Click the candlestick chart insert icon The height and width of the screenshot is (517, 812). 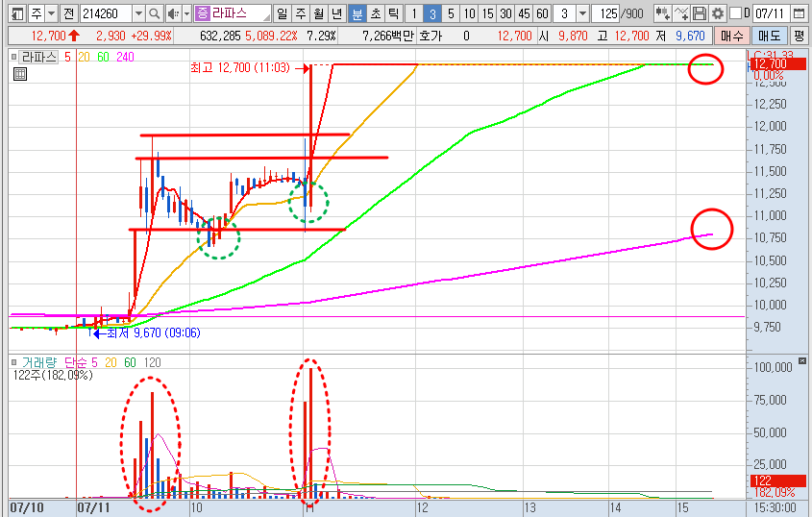click(662, 13)
